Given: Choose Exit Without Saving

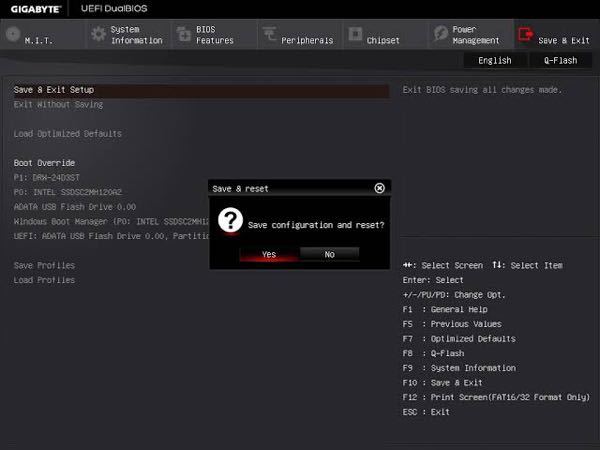Looking at the screenshot, I should pyautogui.click(x=58, y=104).
